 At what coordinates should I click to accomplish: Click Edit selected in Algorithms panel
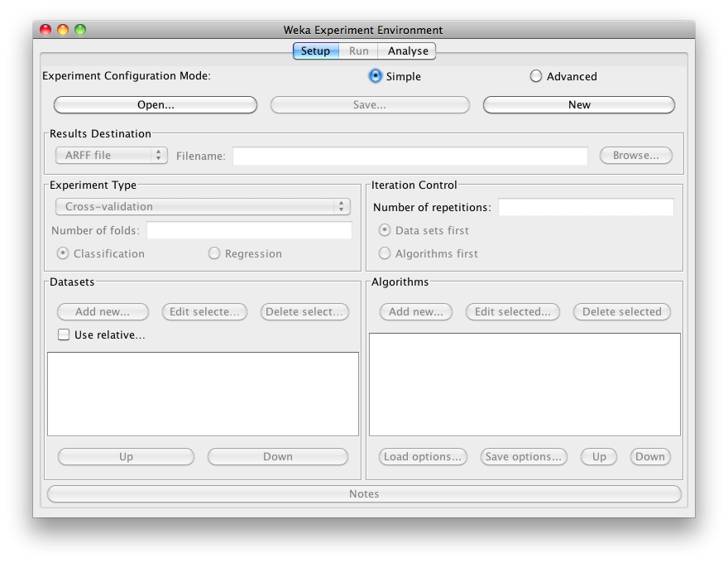pyautogui.click(x=513, y=311)
